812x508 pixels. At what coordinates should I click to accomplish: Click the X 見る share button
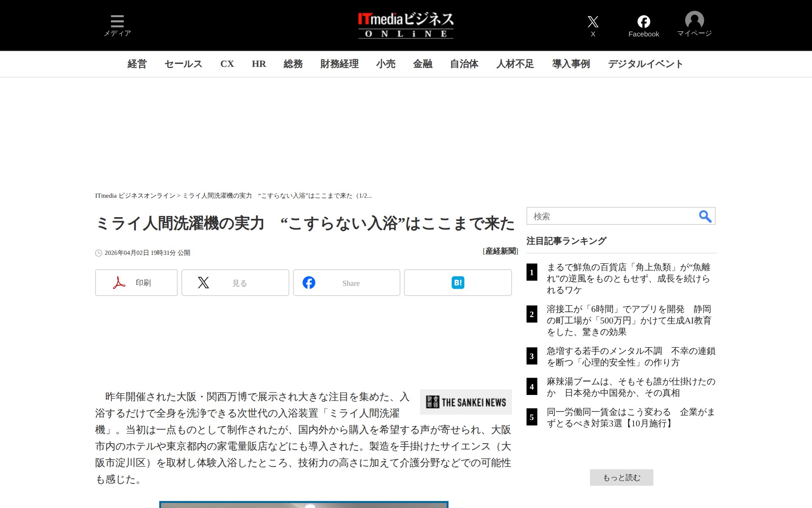point(235,282)
